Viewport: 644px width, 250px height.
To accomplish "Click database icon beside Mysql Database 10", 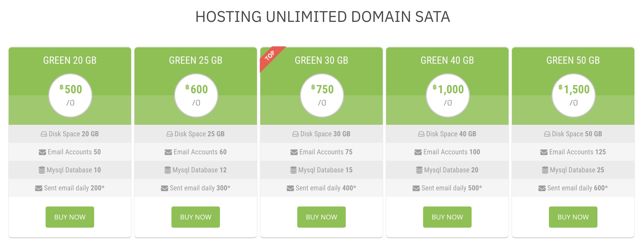I will [42, 170].
